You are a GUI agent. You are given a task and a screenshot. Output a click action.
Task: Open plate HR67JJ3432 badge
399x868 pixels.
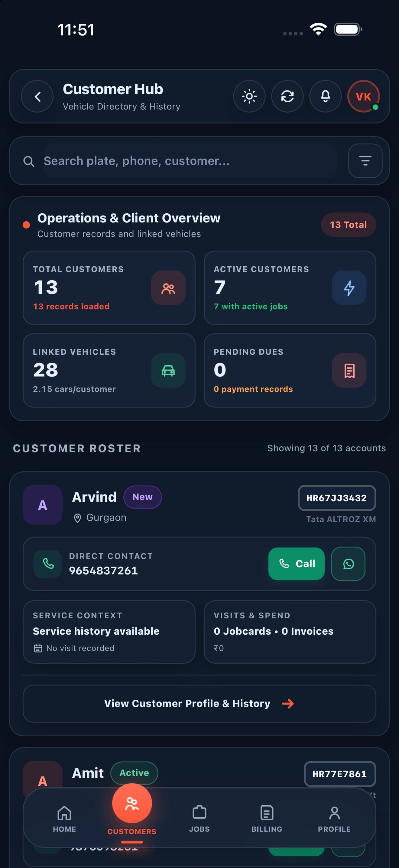[337, 498]
